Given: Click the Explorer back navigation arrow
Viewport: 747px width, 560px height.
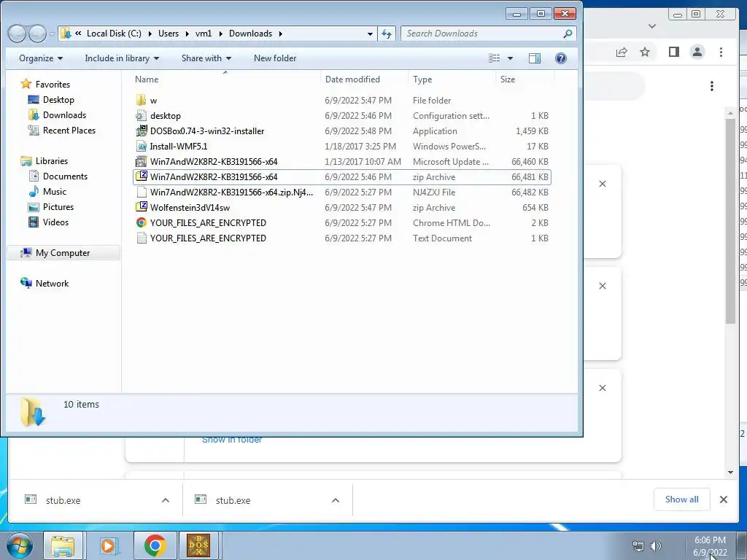Looking at the screenshot, I should (18, 34).
